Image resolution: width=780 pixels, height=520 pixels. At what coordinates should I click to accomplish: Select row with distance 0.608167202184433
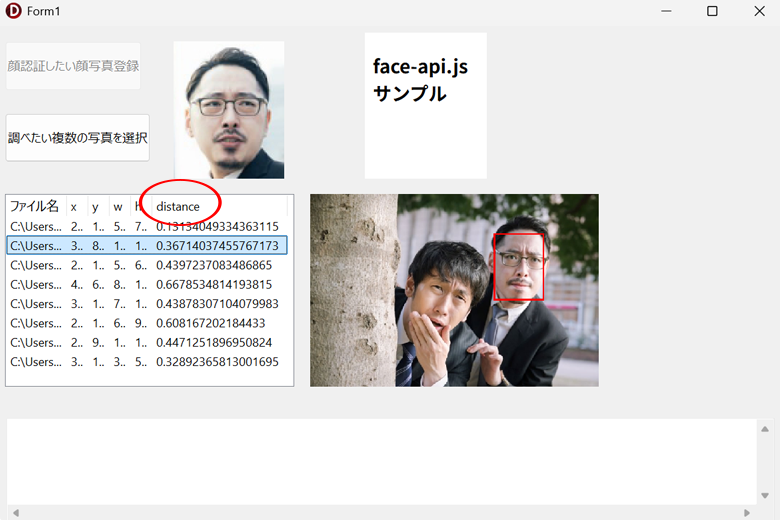147,323
